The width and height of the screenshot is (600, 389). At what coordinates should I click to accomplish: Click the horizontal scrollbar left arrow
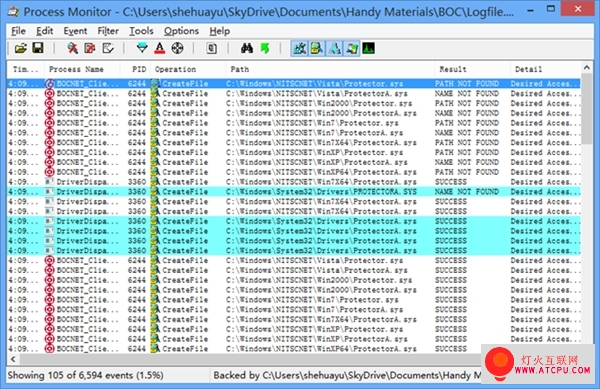tap(13, 359)
